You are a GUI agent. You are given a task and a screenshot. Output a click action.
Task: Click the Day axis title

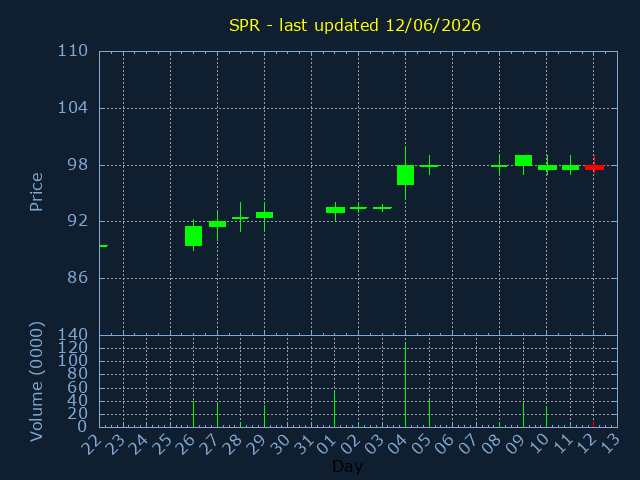347,466
